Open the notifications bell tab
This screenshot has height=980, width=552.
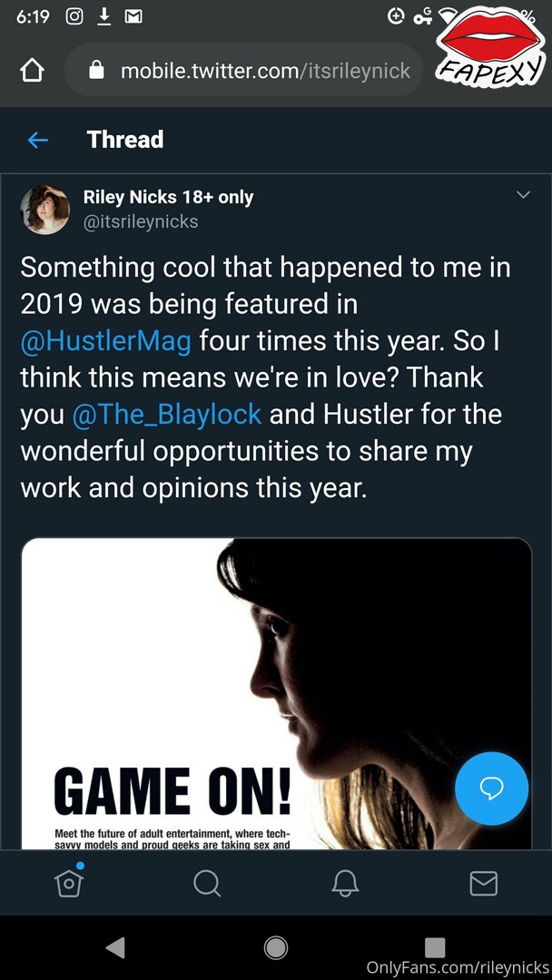pos(345,883)
